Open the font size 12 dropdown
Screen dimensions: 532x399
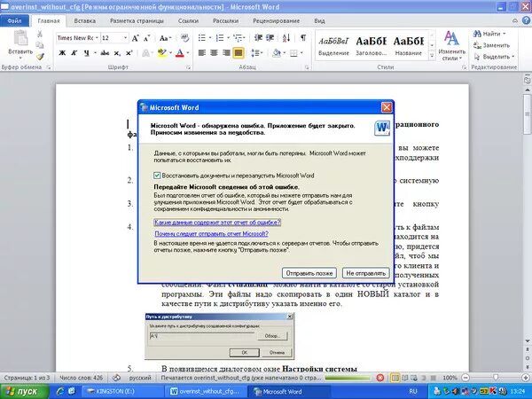pyautogui.click(x=126, y=38)
